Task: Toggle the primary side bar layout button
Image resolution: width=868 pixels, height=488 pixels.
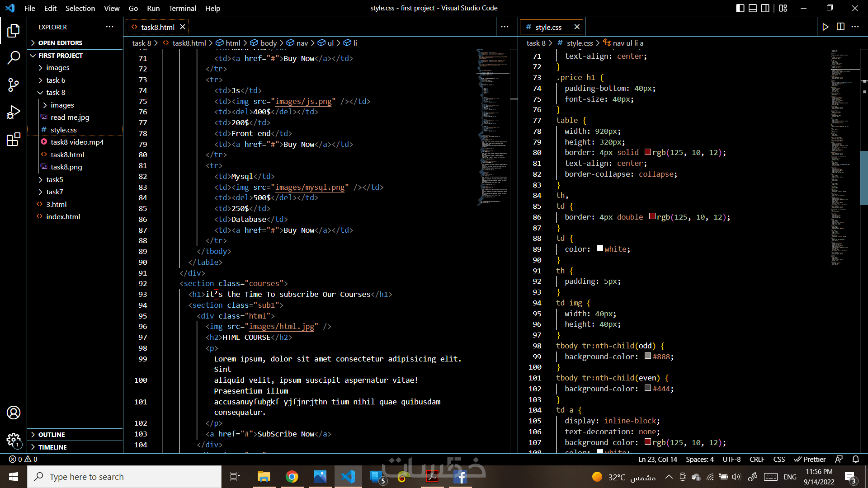Action: coord(740,8)
